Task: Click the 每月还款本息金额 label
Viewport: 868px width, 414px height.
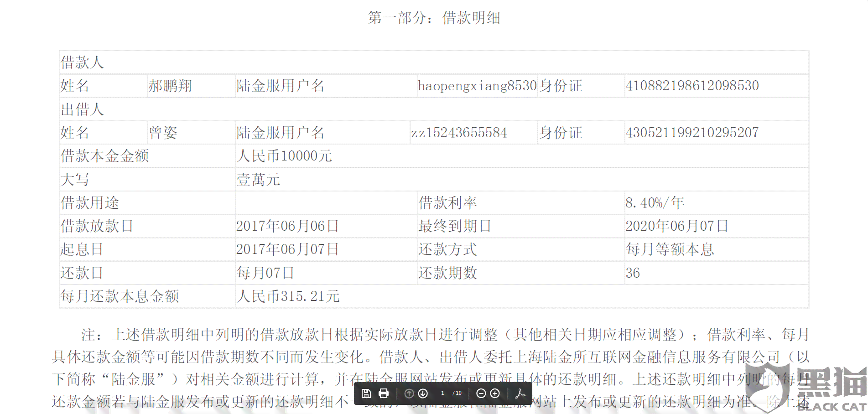Action: 120,296
